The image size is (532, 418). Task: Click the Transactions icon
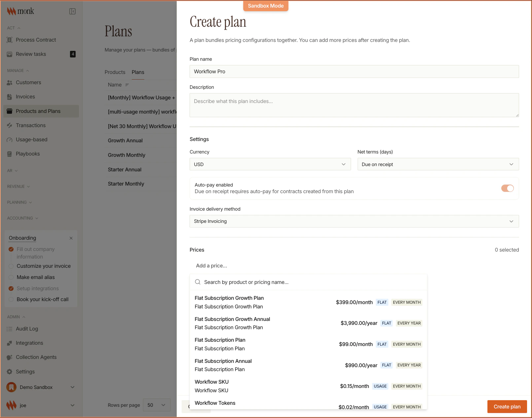[10, 125]
